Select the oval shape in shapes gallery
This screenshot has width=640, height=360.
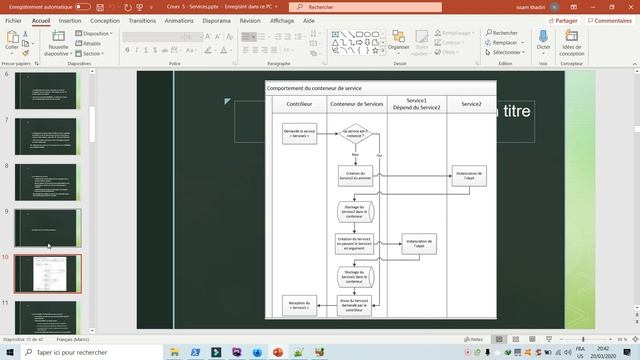click(367, 34)
